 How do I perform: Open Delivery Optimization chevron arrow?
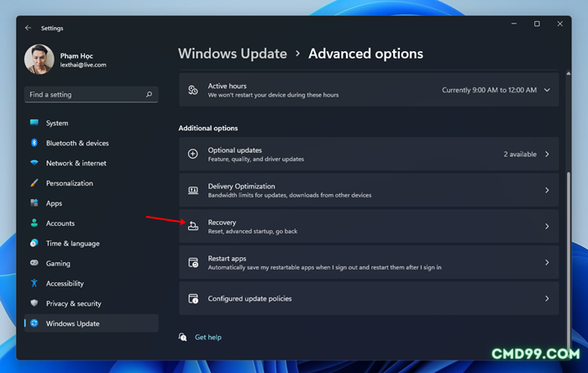(547, 190)
